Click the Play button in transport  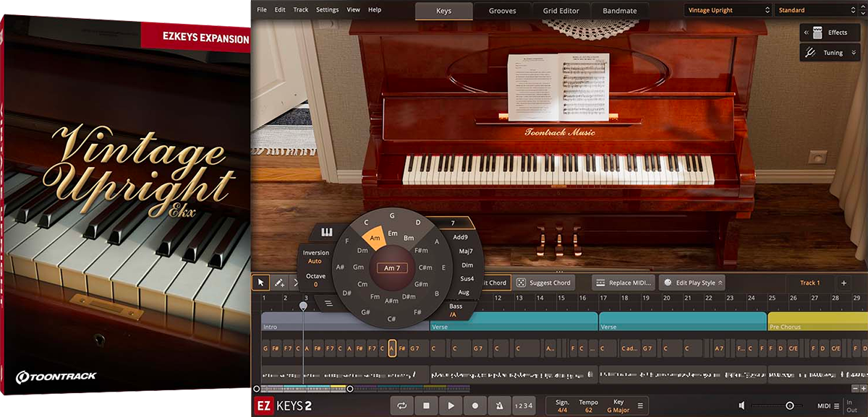pyautogui.click(x=451, y=406)
